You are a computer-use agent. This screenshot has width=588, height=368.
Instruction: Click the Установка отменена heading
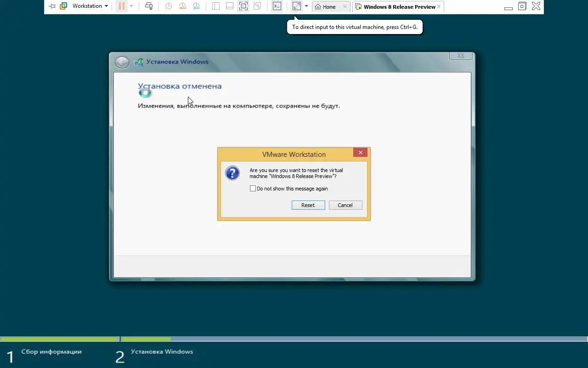tap(180, 86)
